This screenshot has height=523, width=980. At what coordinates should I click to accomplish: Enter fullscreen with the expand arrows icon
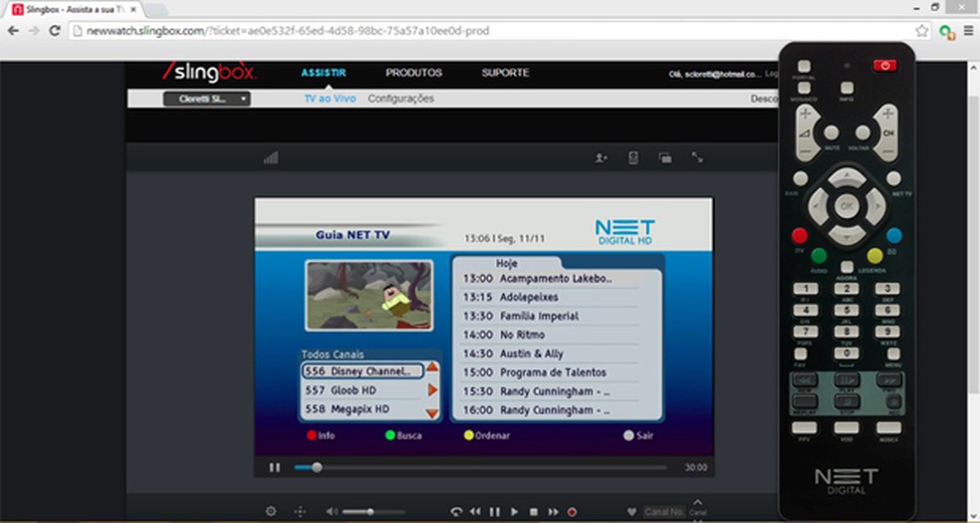point(697,157)
